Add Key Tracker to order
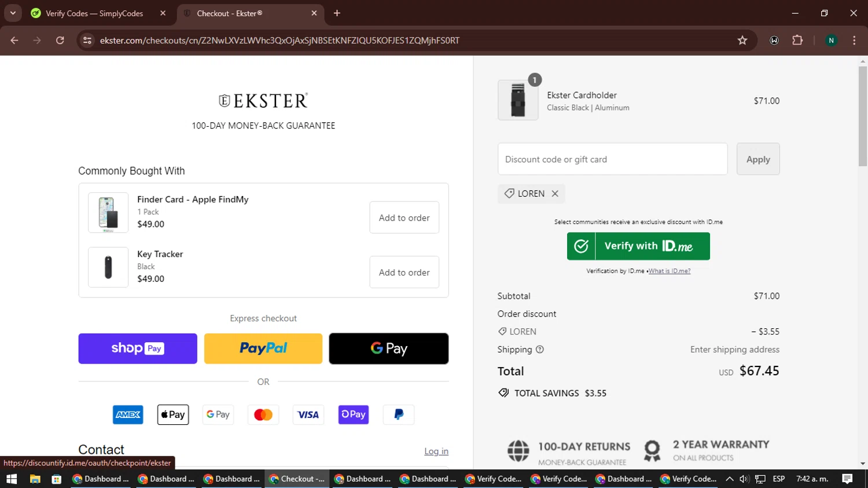Image resolution: width=868 pixels, height=488 pixels. [x=404, y=272]
